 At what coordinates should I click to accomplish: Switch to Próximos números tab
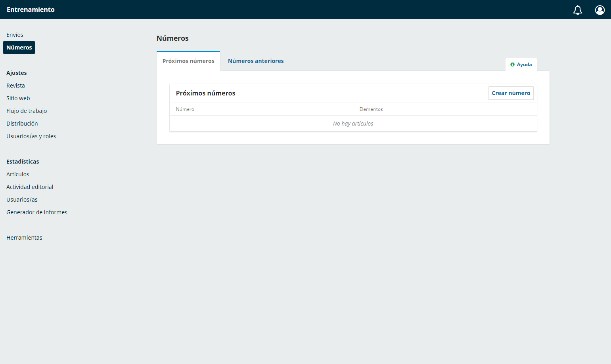tap(188, 61)
